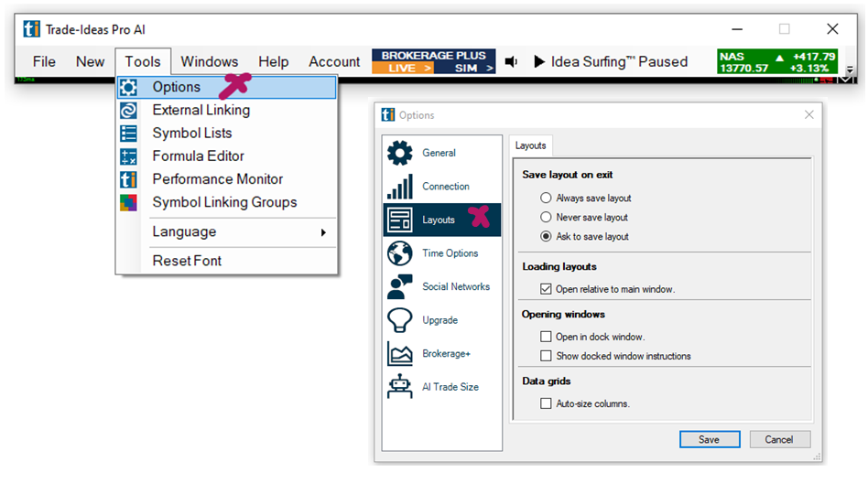868x483 pixels.
Task: Choose Formula Editor from Tools menu
Action: (198, 156)
